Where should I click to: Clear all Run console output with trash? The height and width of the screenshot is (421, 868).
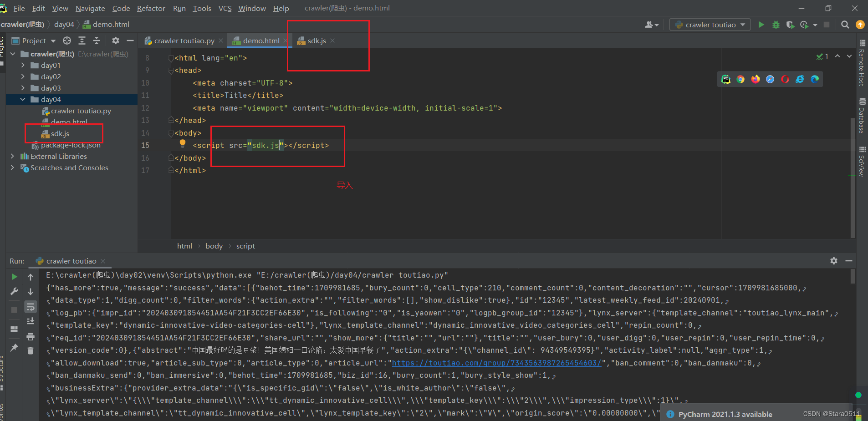pos(31,350)
